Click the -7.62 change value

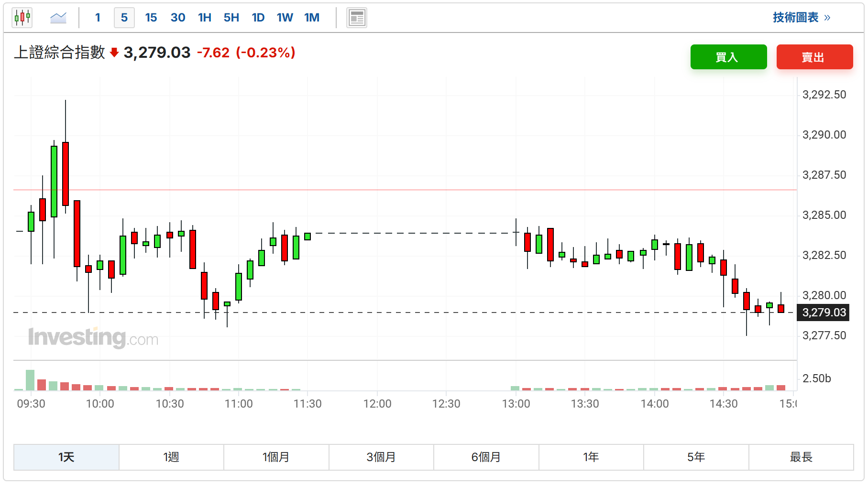[x=213, y=53]
